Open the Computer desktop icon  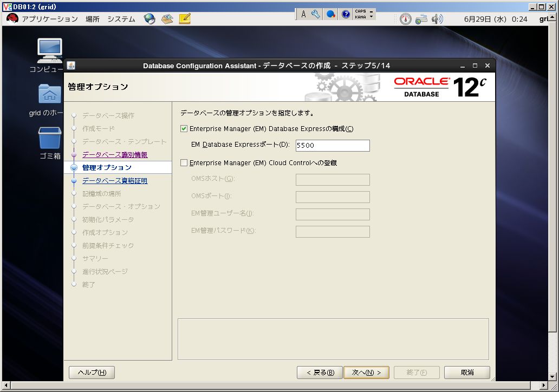click(49, 51)
